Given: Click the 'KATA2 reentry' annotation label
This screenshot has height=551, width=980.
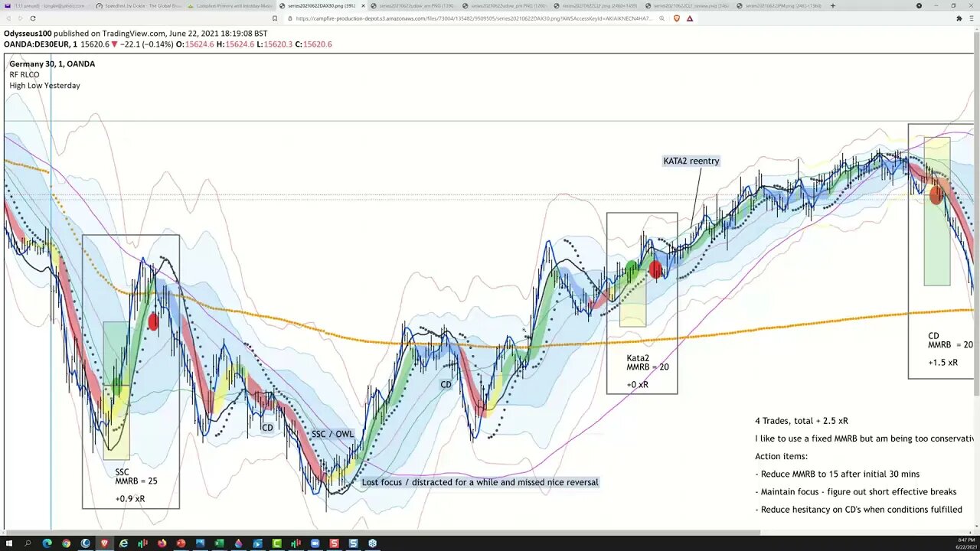Looking at the screenshot, I should click(x=691, y=161).
